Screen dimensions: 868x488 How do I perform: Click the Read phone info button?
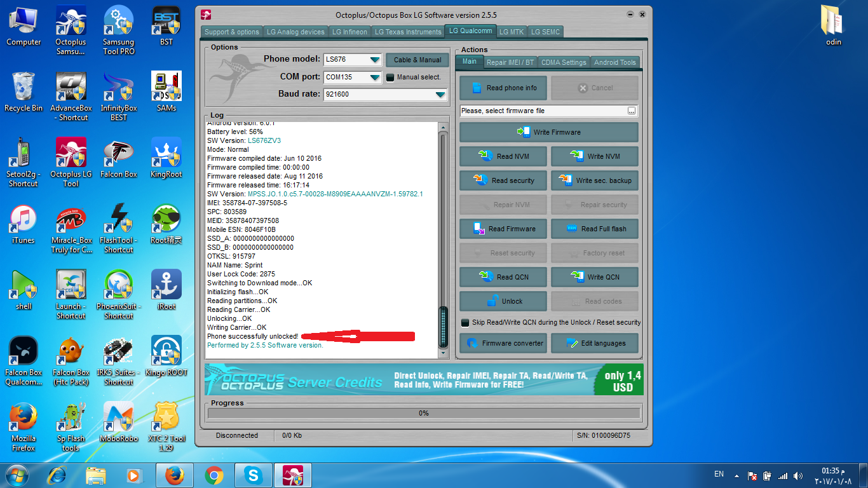pyautogui.click(x=504, y=88)
